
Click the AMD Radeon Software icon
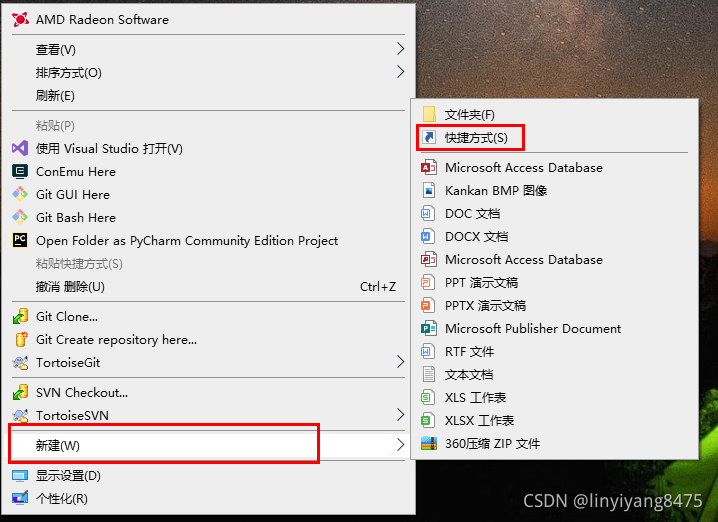point(20,20)
